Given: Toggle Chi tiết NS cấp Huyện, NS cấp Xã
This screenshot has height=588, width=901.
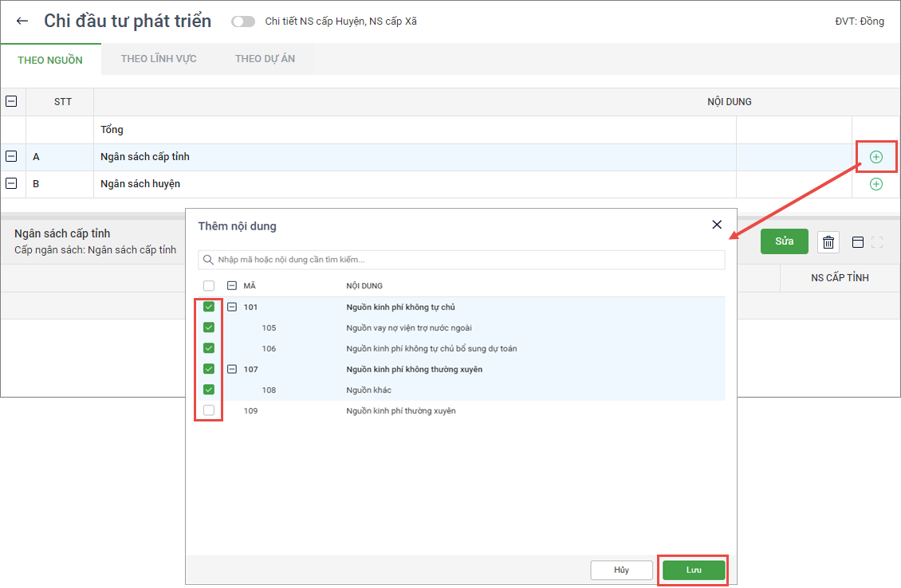Looking at the screenshot, I should (243, 22).
